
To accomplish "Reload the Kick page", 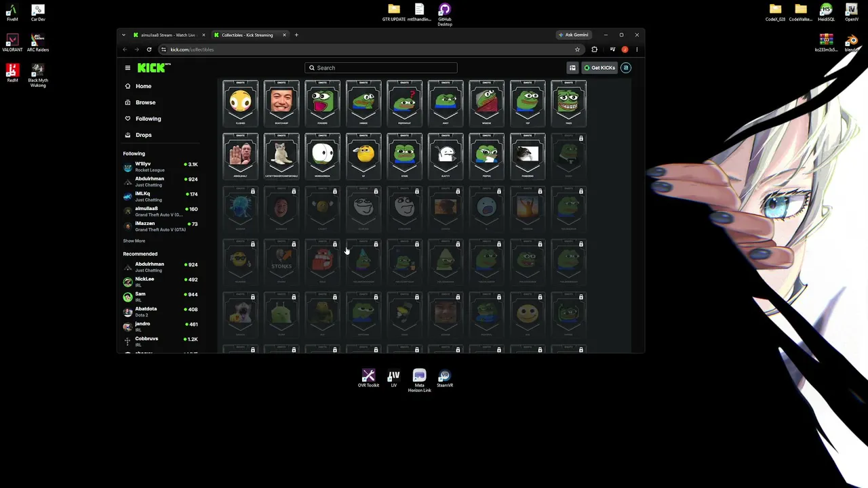I will [149, 49].
